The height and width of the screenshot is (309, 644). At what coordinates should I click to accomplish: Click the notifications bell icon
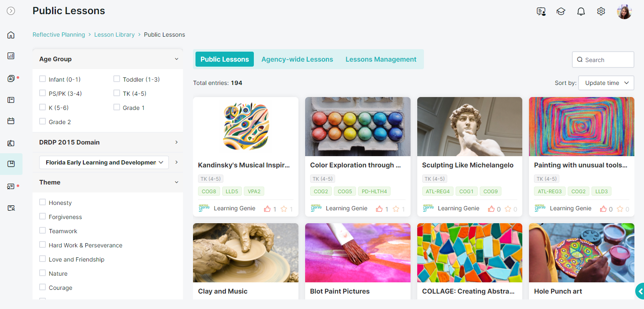pos(581,12)
